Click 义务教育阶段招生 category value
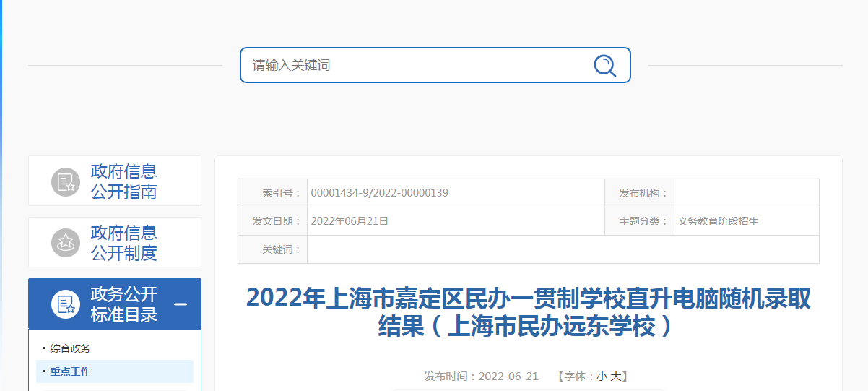Viewport: 868px width, 391px height. [718, 221]
